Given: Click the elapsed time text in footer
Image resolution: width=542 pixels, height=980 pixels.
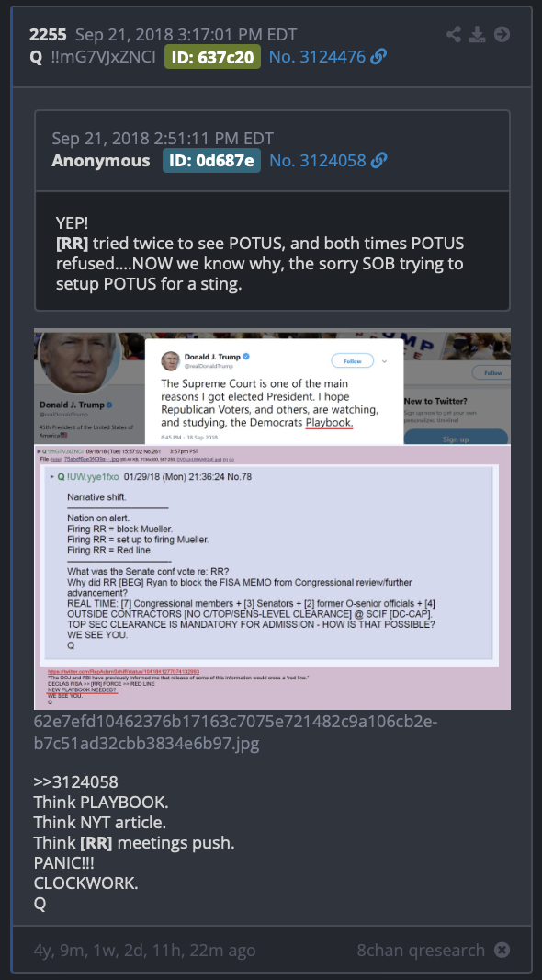Looking at the screenshot, I should point(145,951).
